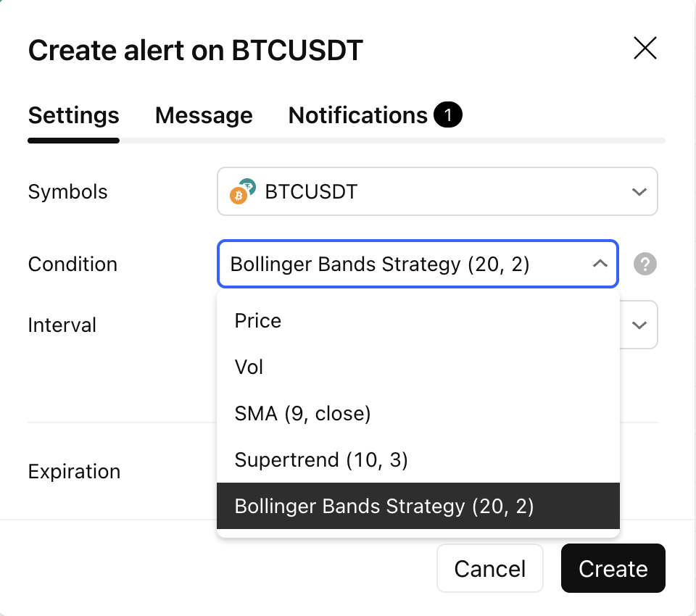Switch to the Settings tab
The height and width of the screenshot is (616, 696).
[73, 115]
